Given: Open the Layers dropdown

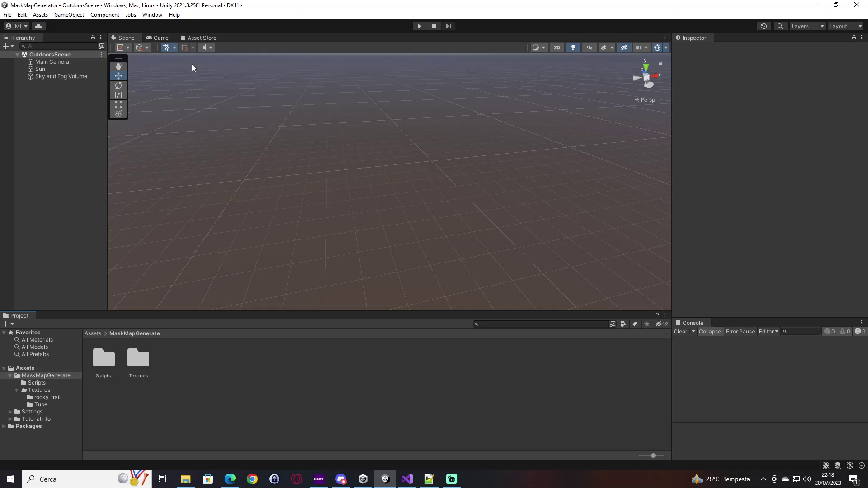Looking at the screenshot, I should click(807, 26).
